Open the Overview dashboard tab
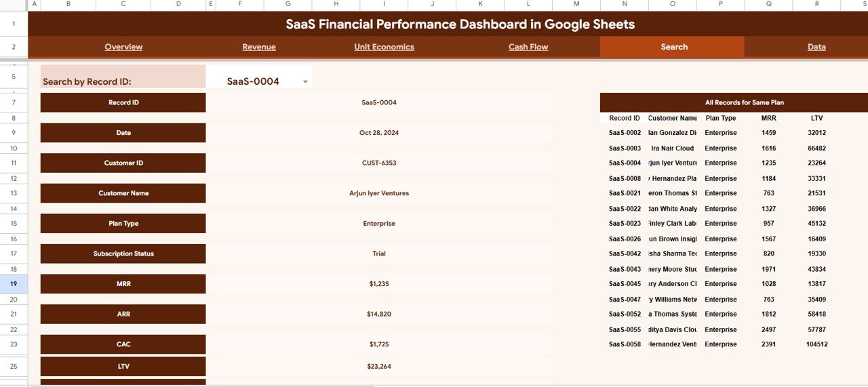Image resolution: width=868 pixels, height=387 pixels. click(123, 47)
